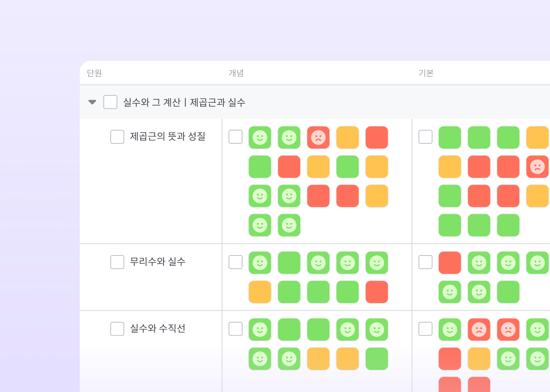Click the 개념 column header
Viewport: 550px width, 392px height.
point(236,73)
